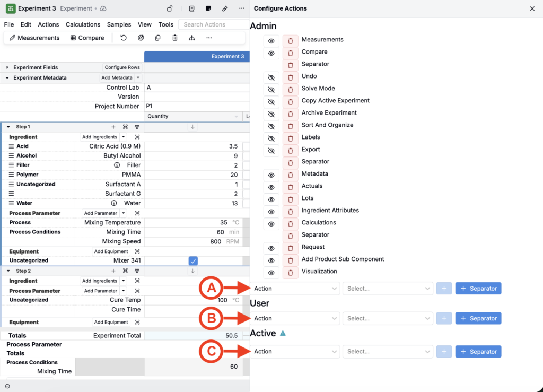Click the undo icon in the toolbar
The image size is (543, 392).
[124, 38]
